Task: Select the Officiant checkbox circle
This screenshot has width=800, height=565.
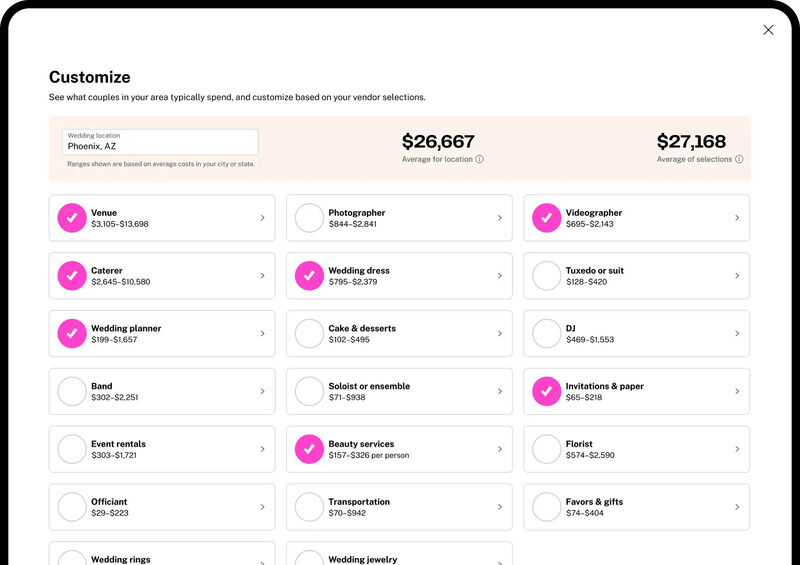Action: point(72,507)
